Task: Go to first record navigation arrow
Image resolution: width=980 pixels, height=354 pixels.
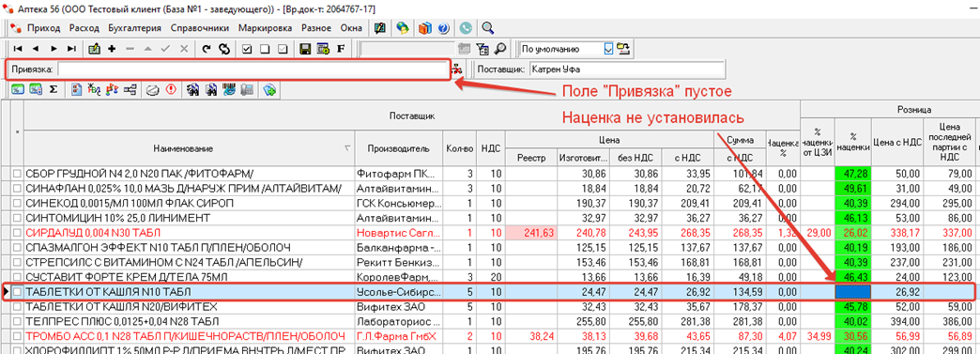Action: coord(18,49)
